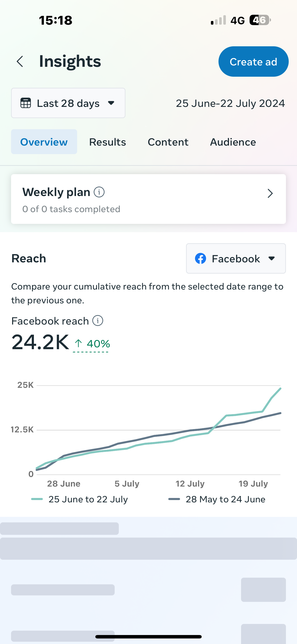Open the Weekly plan info icon
297x644 pixels.
tap(99, 192)
